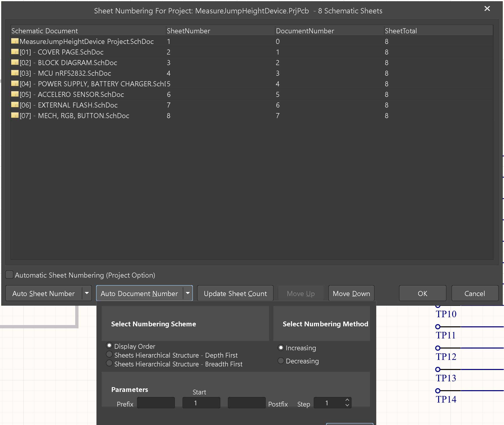
Task: Click the MCU nRF52832.SchDoc file icon
Action: click(x=15, y=73)
